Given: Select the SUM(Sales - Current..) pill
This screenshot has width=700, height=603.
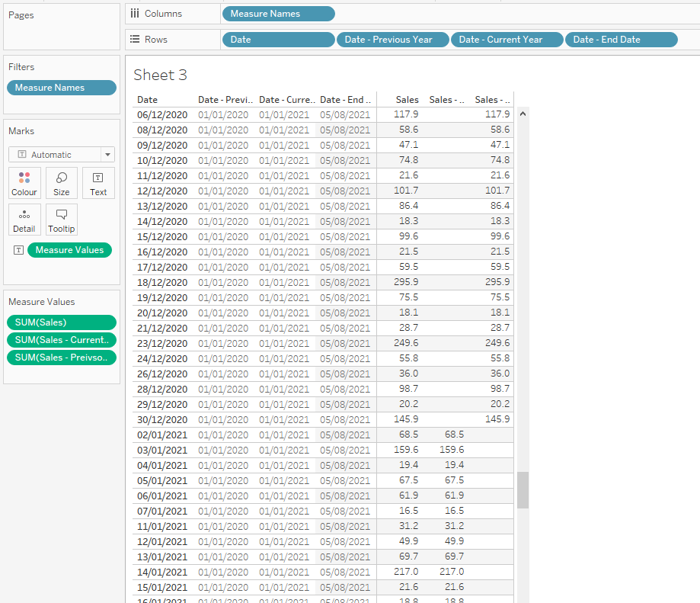Looking at the screenshot, I should pyautogui.click(x=61, y=340).
